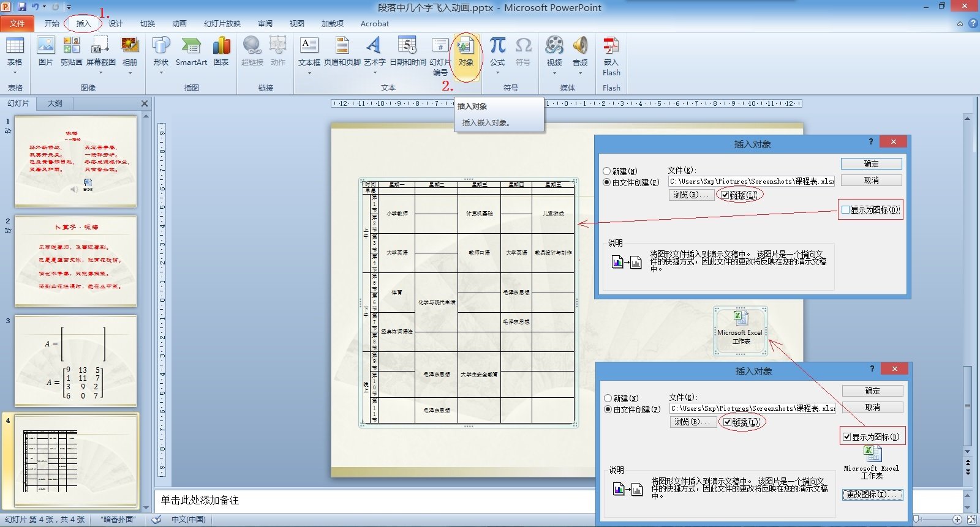
Task: Switch to the 大纲 outline pane tab
Action: (55, 103)
